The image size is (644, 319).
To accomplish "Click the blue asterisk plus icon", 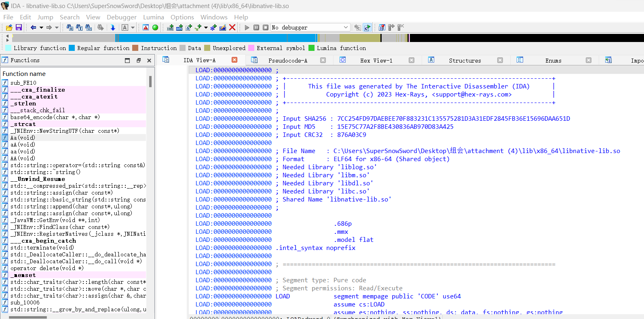I will coord(213,27).
